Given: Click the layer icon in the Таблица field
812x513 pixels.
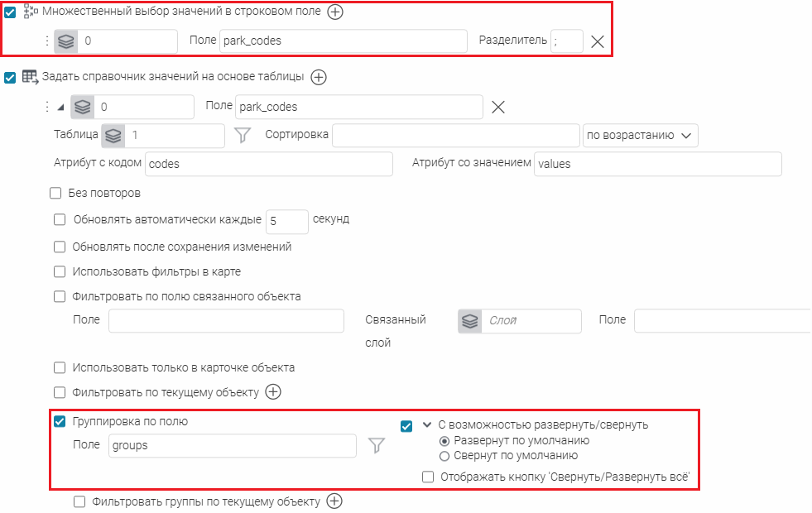Looking at the screenshot, I should coord(113,136).
